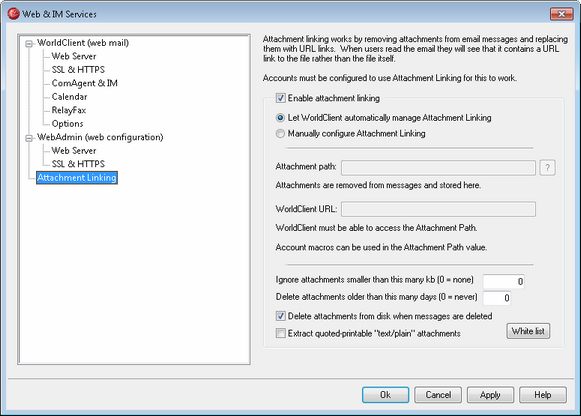Enable Extract quoted-printable text/plain attachments
This screenshot has width=581, height=416.
(x=280, y=333)
